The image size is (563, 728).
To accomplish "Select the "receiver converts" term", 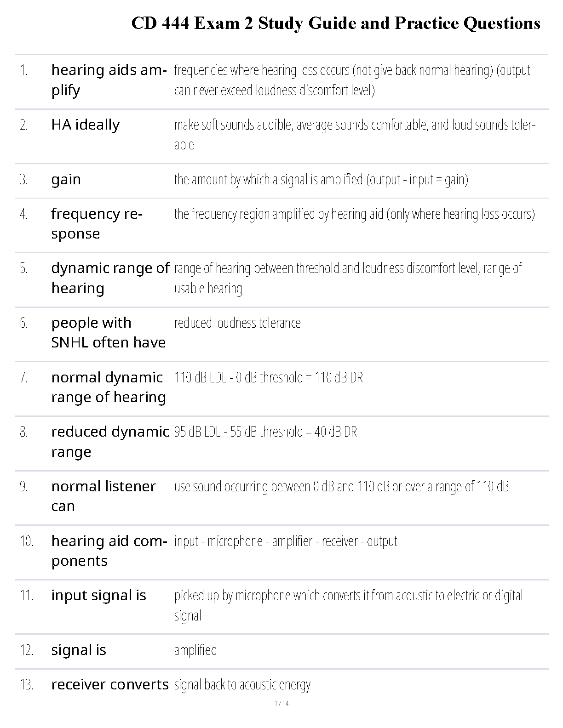I will tap(110, 684).
